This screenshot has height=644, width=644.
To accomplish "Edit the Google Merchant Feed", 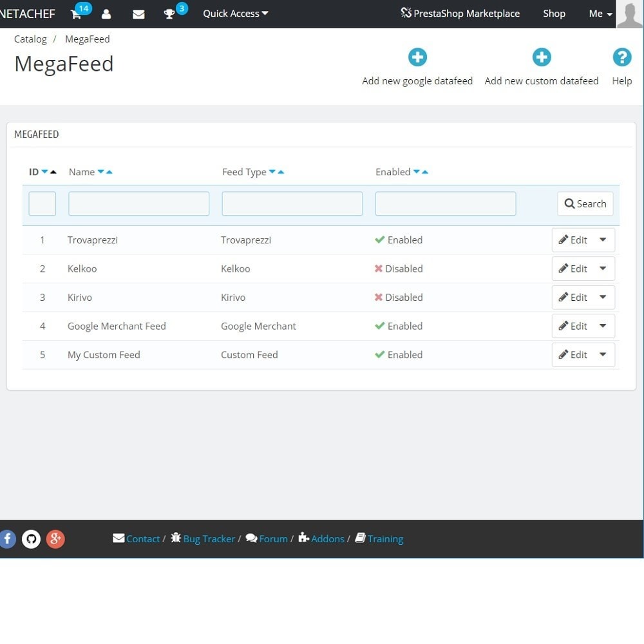I will pos(573,326).
